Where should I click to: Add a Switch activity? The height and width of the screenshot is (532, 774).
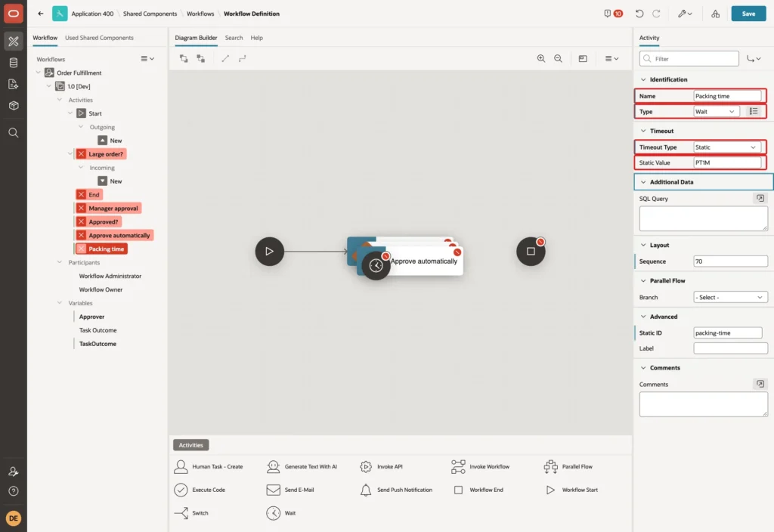click(x=191, y=513)
